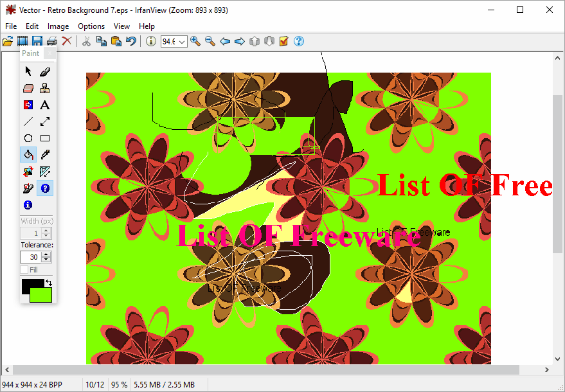Select the Arrow pointer tool

[28, 71]
